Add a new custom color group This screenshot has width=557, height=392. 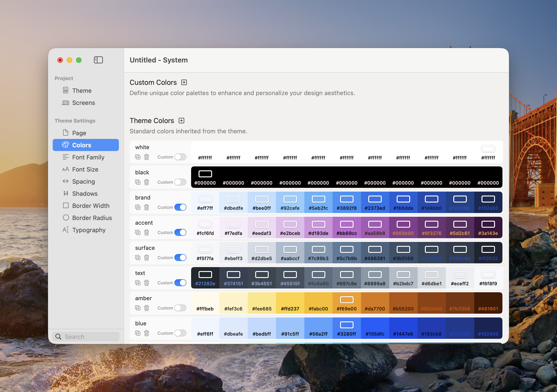coord(184,83)
